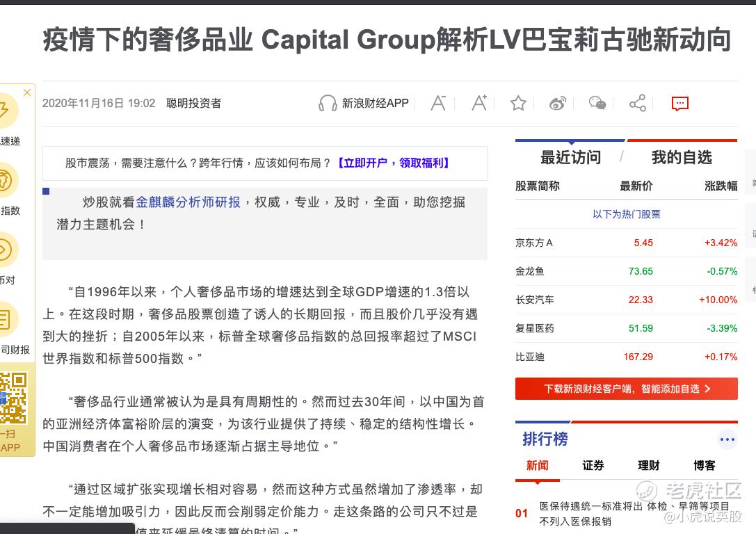Image resolution: width=756 pixels, height=534 pixels.
Task: Open the 金龙鱼 stock row
Action: [627, 271]
